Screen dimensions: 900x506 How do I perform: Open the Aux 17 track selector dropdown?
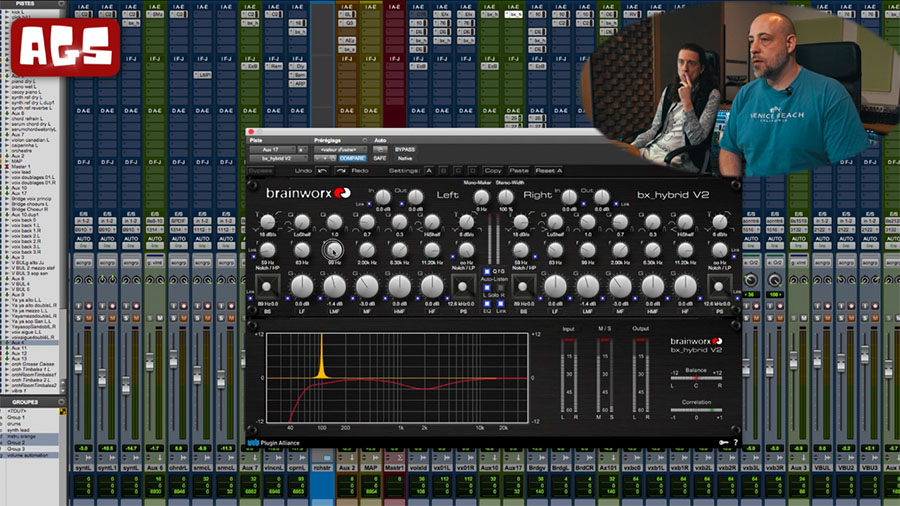272,150
